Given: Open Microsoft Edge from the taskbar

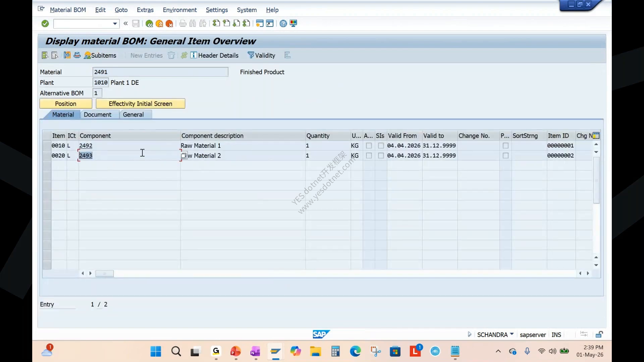Looking at the screenshot, I should pyautogui.click(x=355, y=351).
